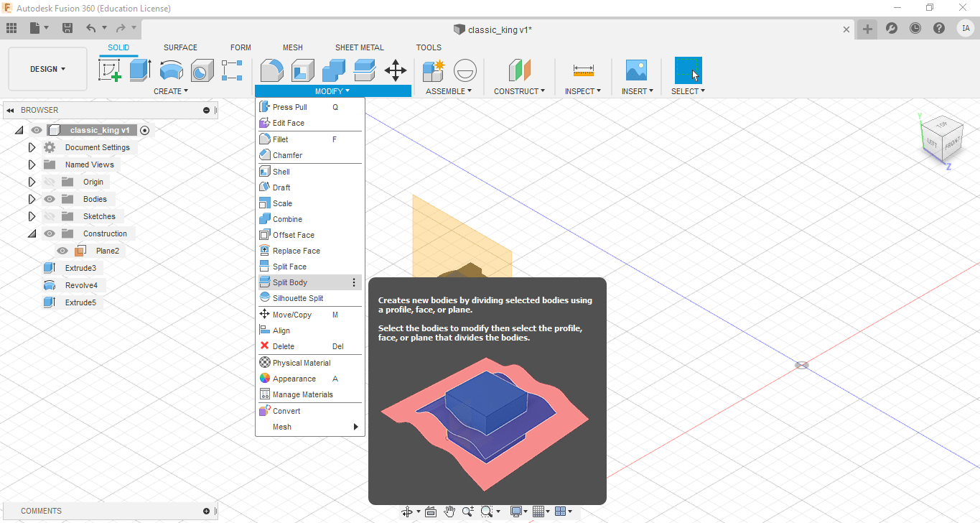Click Split Body's three-dot options button

[x=354, y=282]
